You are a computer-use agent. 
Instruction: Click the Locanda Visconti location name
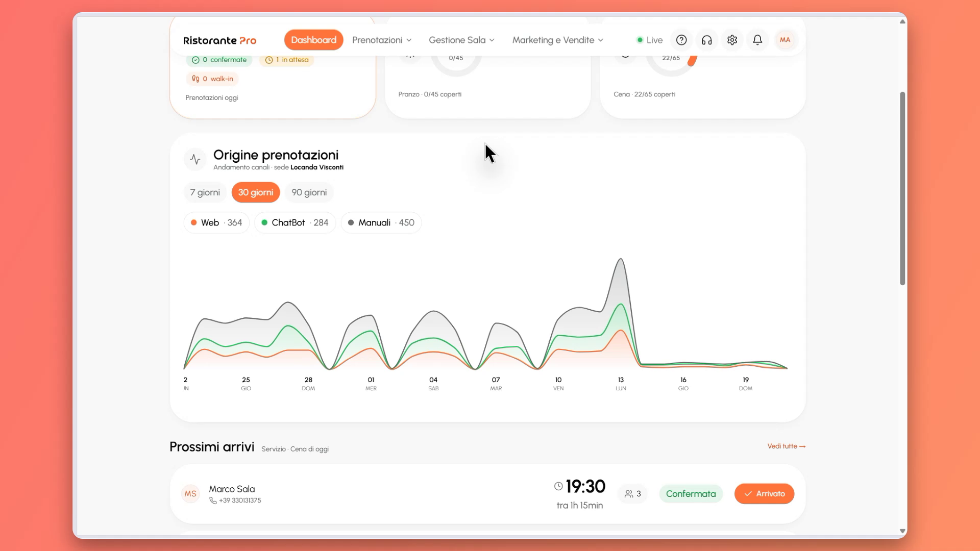click(317, 167)
